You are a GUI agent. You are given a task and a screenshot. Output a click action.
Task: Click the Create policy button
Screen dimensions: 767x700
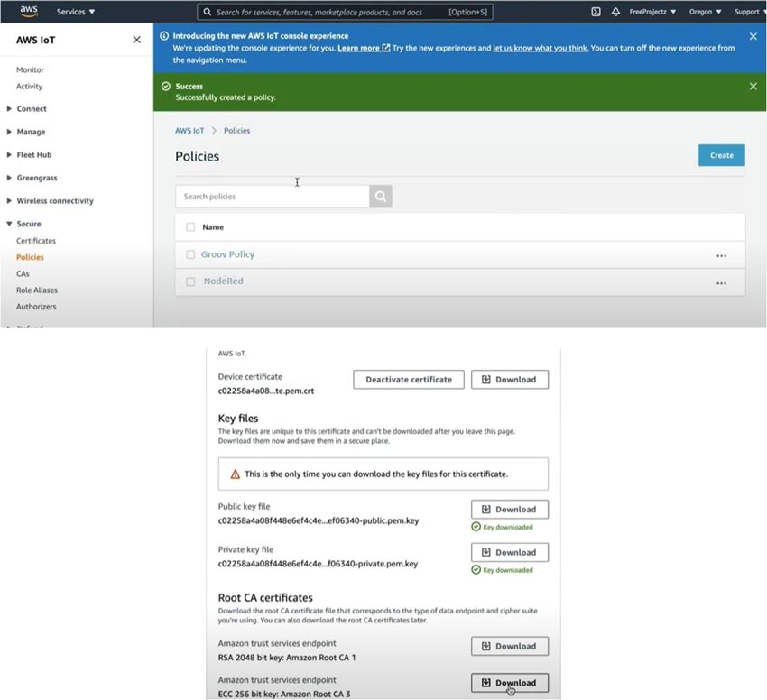(721, 154)
